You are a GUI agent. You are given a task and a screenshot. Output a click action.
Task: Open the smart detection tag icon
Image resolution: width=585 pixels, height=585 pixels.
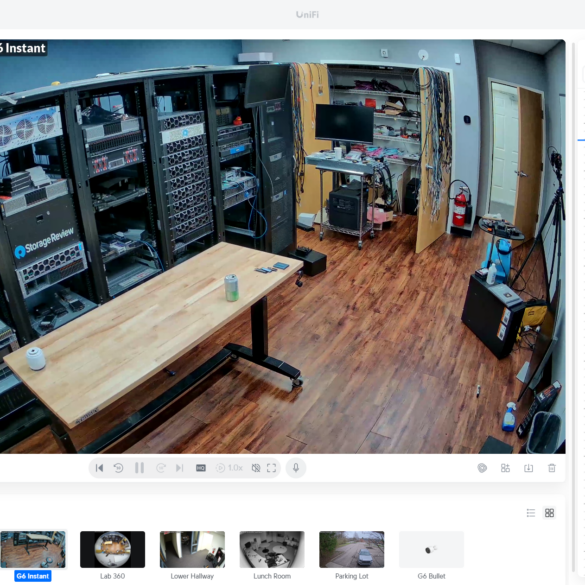point(482,468)
